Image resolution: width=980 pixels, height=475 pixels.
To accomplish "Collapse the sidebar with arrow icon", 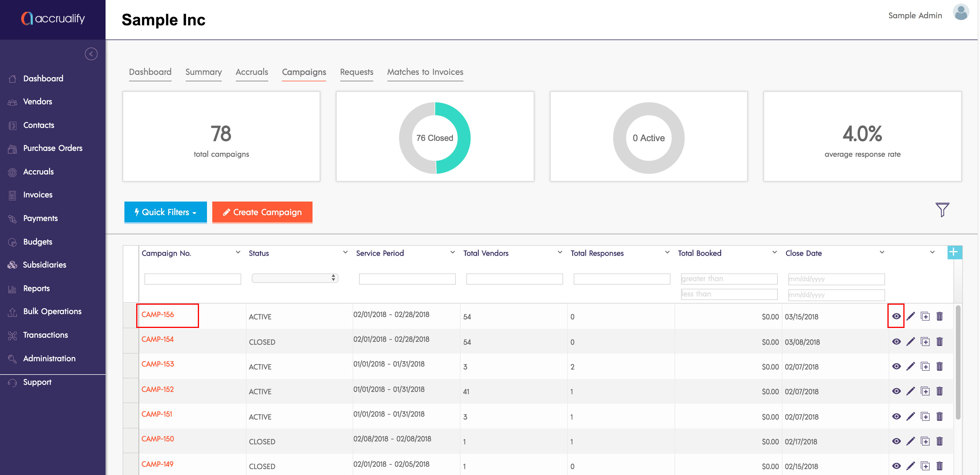I will point(91,54).
